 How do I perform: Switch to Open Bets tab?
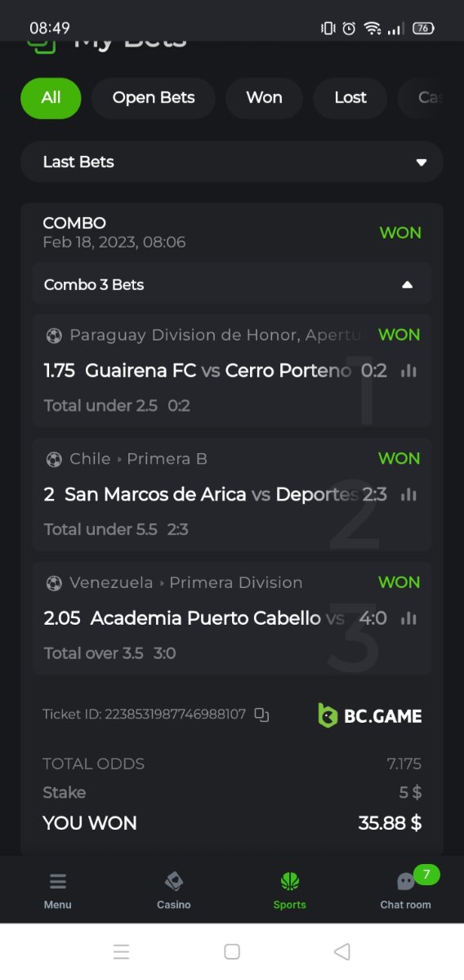154,98
